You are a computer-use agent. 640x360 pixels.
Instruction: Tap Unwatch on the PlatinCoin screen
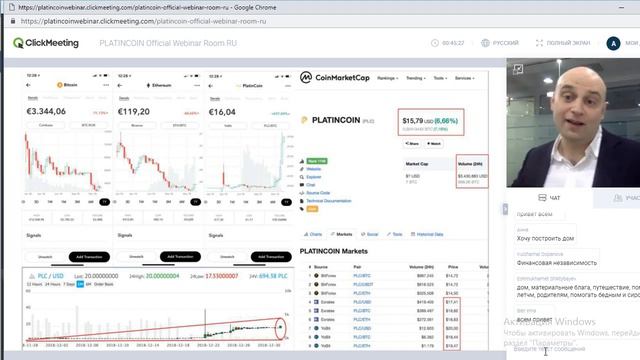227,257
